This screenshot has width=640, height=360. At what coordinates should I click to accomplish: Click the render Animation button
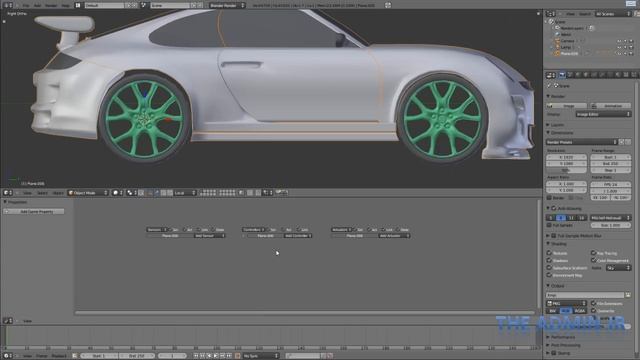tap(611, 106)
